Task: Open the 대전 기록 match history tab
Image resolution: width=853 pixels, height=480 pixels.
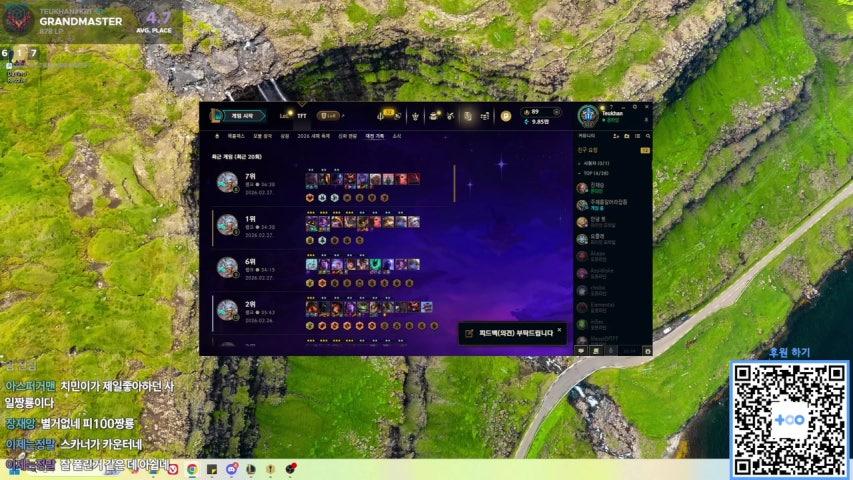Action: 376,135
